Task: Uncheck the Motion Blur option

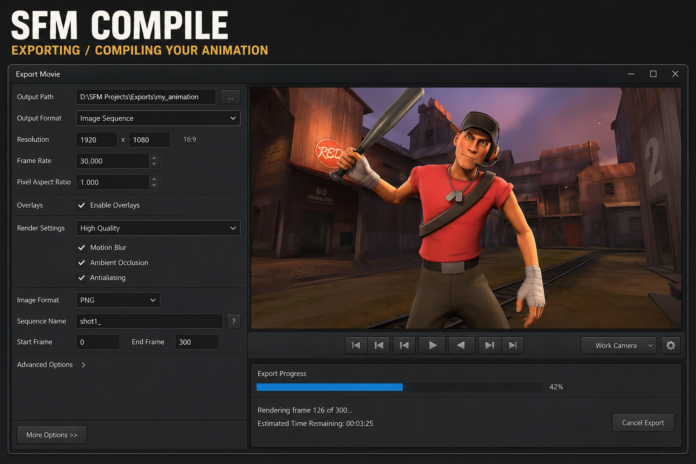Action: coord(81,247)
